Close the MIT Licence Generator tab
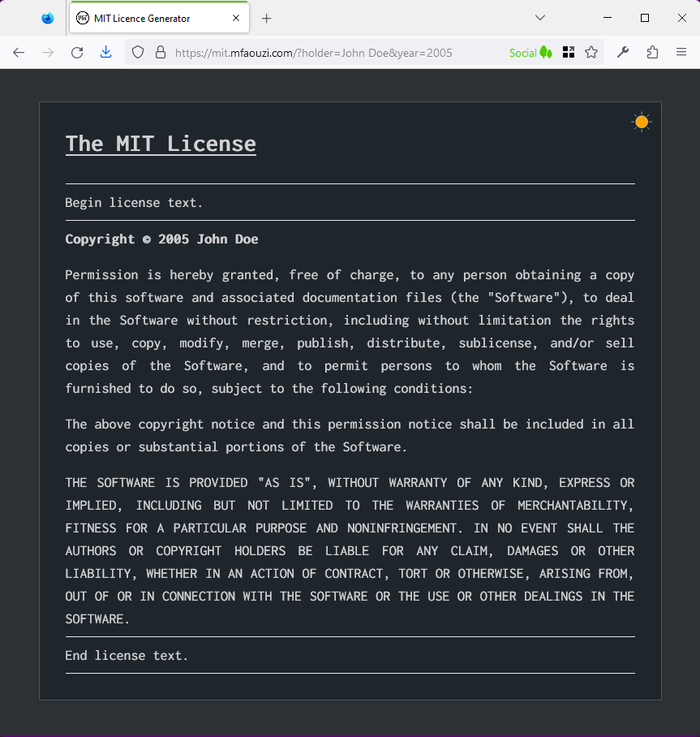This screenshot has width=700, height=737. pyautogui.click(x=236, y=18)
